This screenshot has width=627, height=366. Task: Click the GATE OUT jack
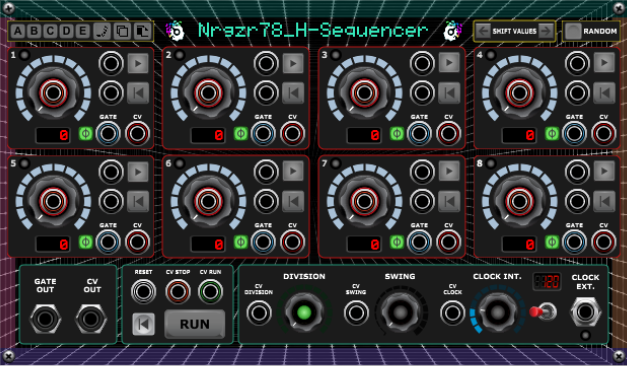coord(45,319)
